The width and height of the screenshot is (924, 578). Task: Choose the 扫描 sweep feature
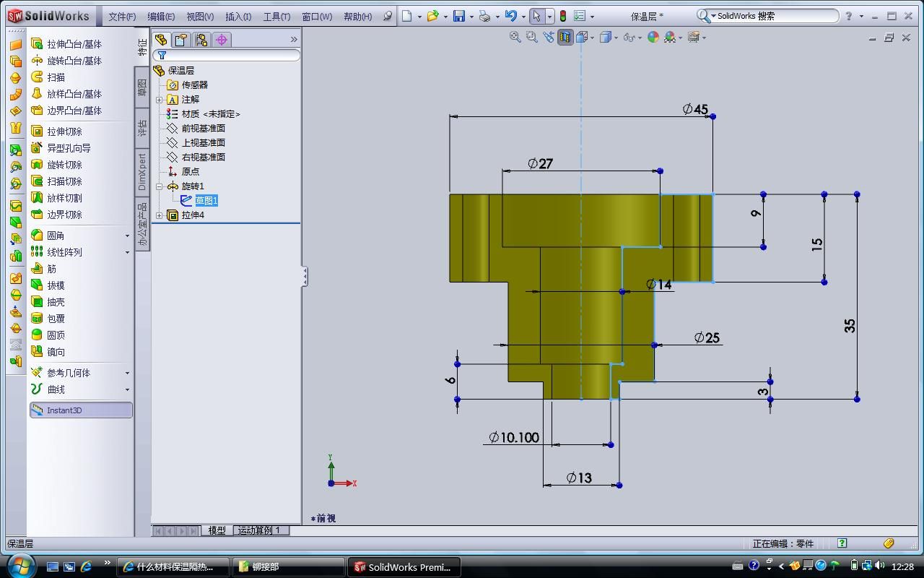click(x=48, y=77)
